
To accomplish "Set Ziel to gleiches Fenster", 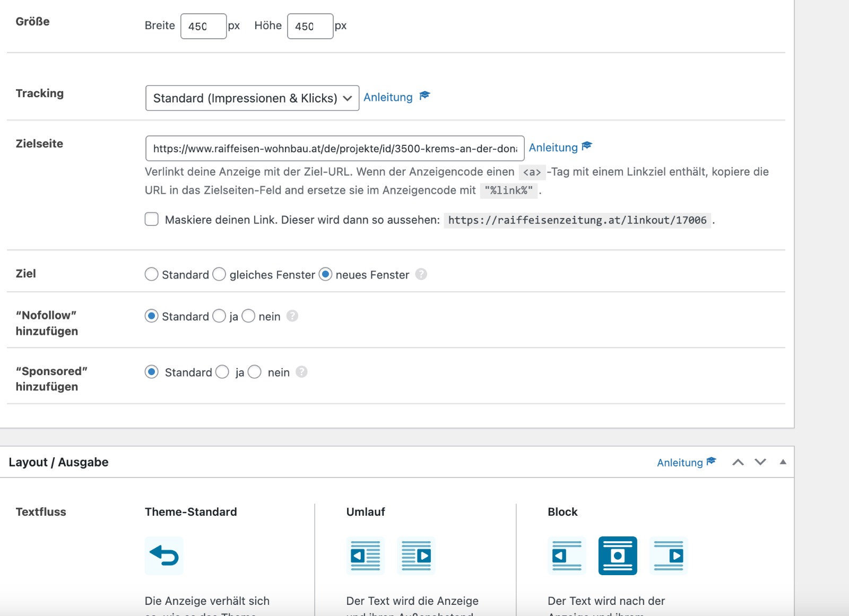I will point(219,274).
